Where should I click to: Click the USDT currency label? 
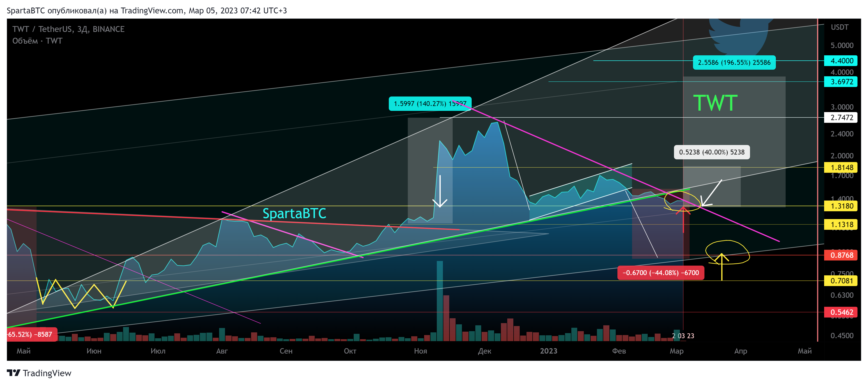coord(839,27)
